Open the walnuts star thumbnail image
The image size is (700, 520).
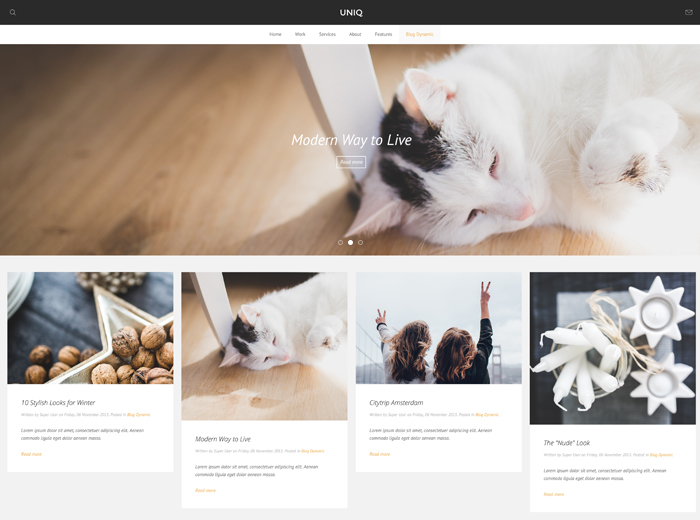pos(90,328)
